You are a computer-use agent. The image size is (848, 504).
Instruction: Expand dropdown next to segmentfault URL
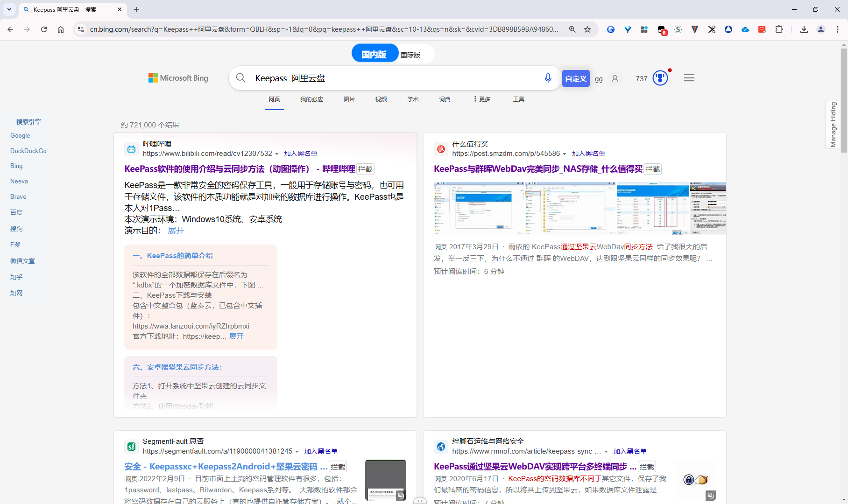(297, 452)
